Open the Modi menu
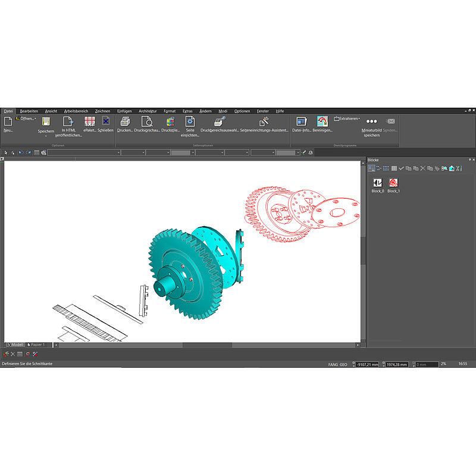 pos(223,111)
